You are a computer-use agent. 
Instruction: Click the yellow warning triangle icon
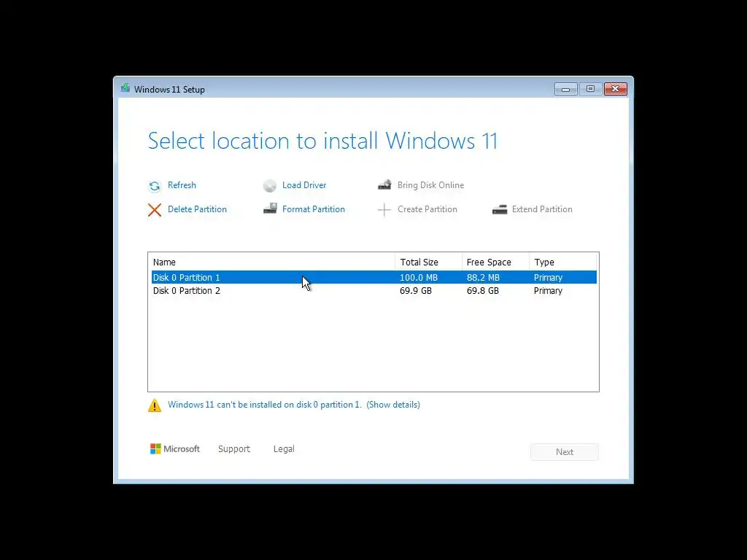(x=155, y=405)
